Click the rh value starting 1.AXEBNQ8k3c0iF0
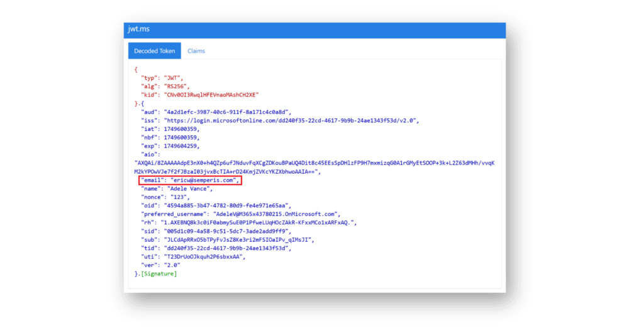The height and width of the screenshot is (330, 644). tap(257, 222)
